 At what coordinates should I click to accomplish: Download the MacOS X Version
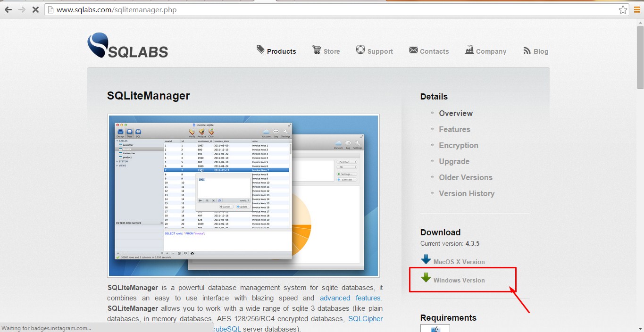pyautogui.click(x=459, y=262)
